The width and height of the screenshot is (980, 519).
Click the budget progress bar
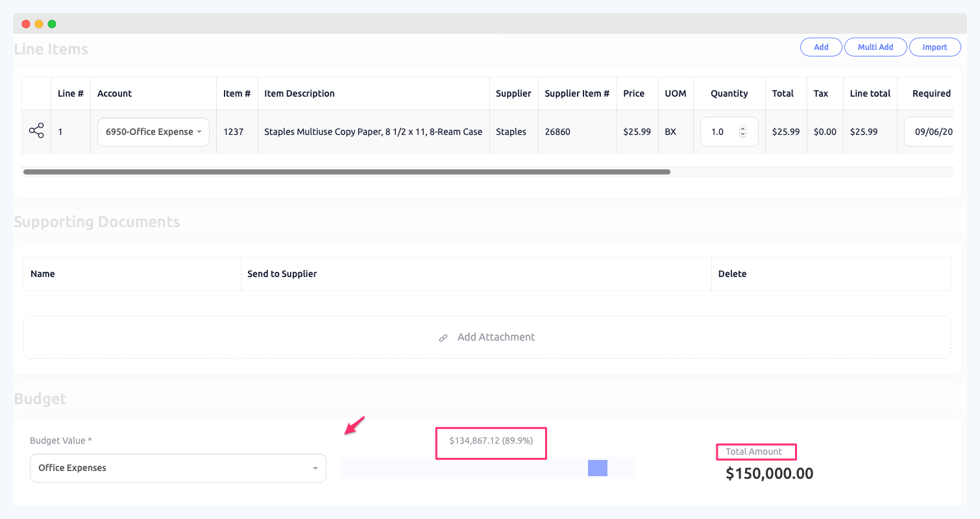pos(487,468)
